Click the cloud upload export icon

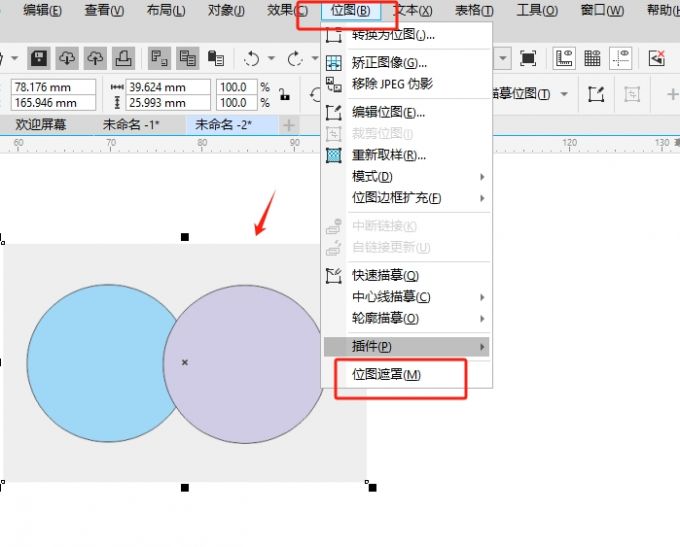click(x=94, y=59)
